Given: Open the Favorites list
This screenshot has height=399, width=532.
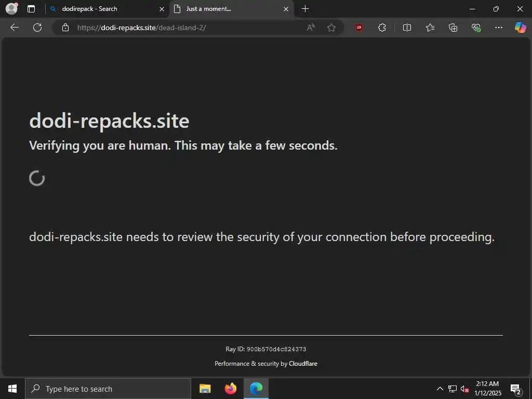Looking at the screenshot, I should pyautogui.click(x=430, y=28).
